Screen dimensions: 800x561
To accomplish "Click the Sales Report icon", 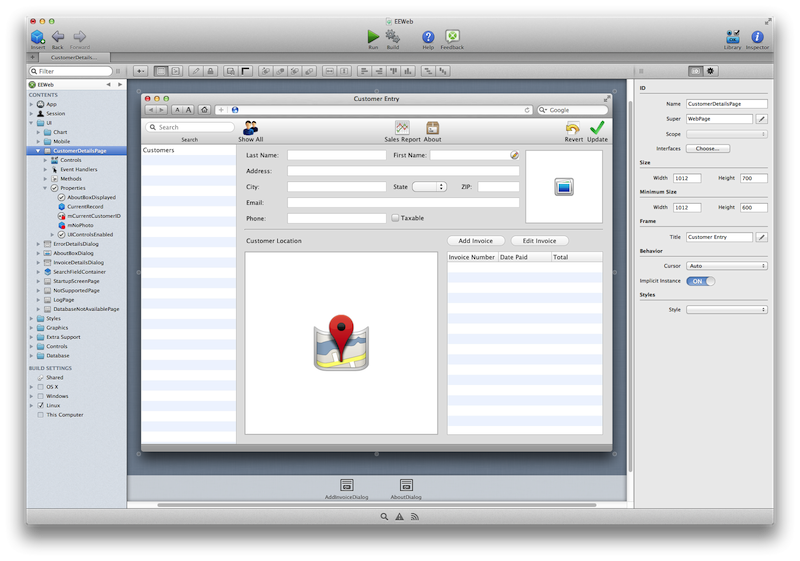I will coord(402,128).
